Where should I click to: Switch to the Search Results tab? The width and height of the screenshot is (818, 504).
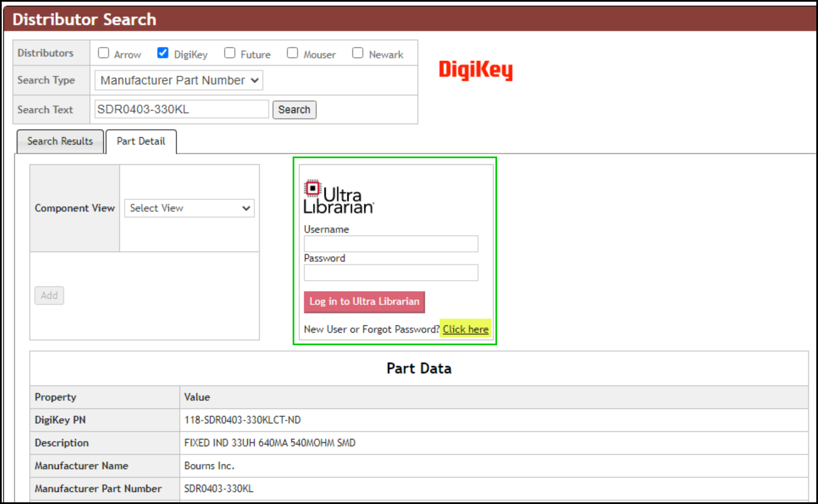60,141
